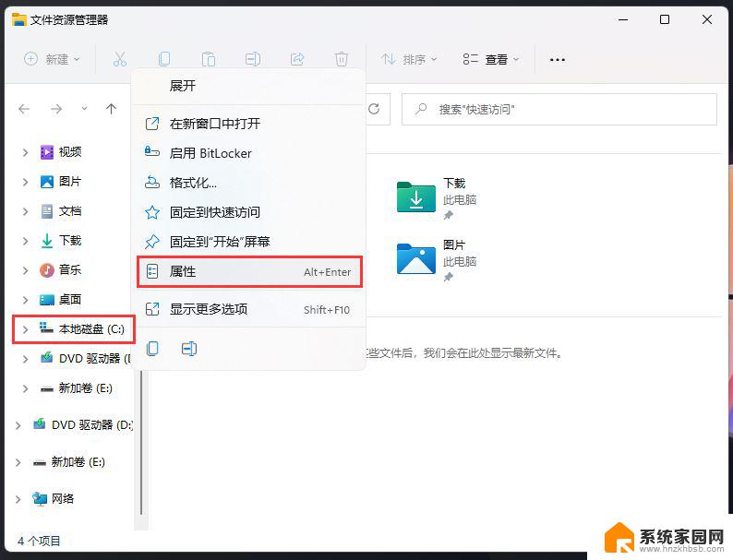733x560 pixels.
Task: Open the green 下载 folder icon
Action: coord(415,197)
